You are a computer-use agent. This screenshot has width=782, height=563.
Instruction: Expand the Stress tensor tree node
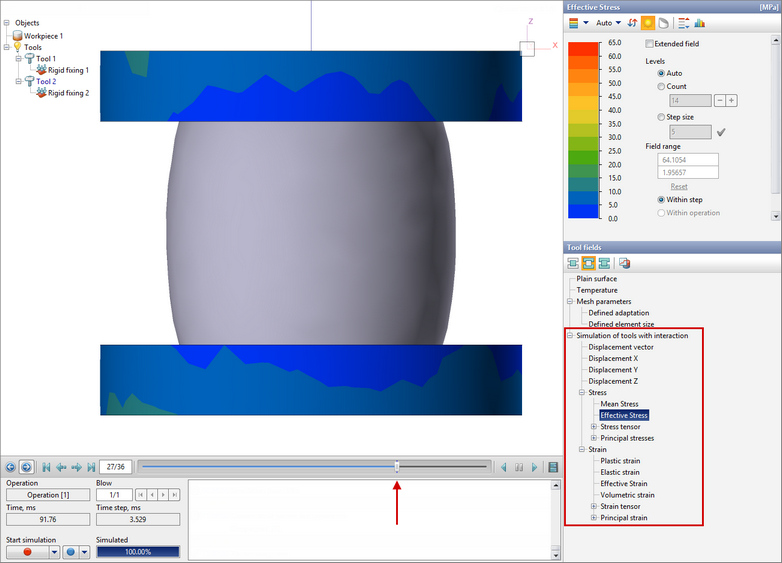pyautogui.click(x=594, y=427)
